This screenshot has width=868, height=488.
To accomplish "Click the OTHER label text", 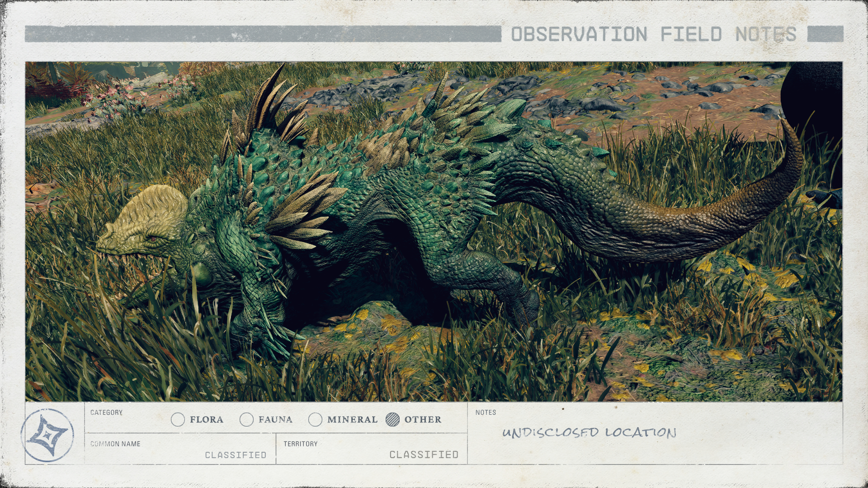I will click(x=423, y=420).
